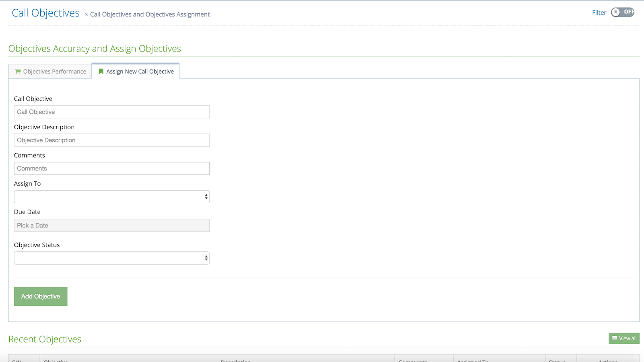Click the Add Objective button
644x362 pixels.
pos(41,296)
